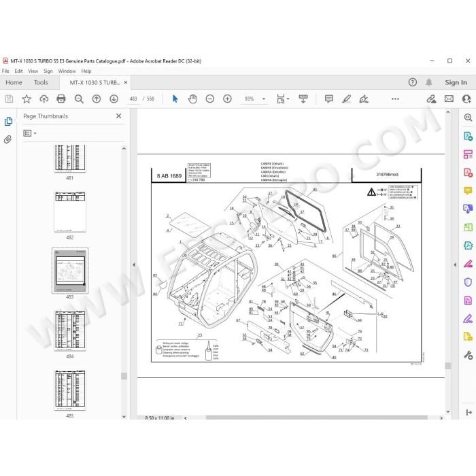Activate the Hand pan tool
Viewport: 476px width, 476px height.
[192, 99]
